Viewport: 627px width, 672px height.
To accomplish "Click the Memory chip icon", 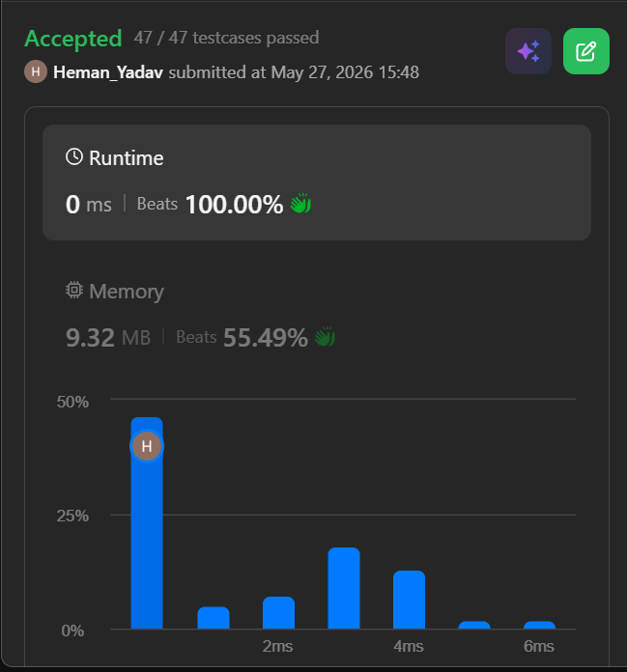I will [74, 291].
